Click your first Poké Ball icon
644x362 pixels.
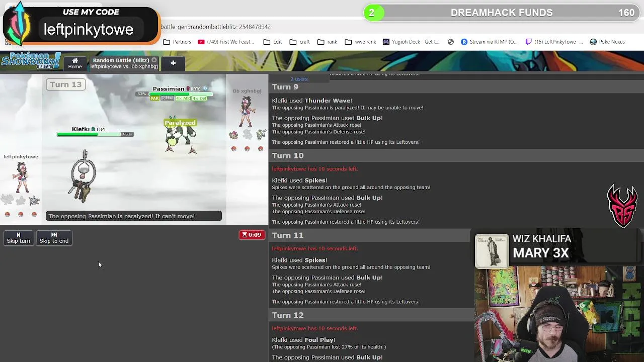point(7,214)
